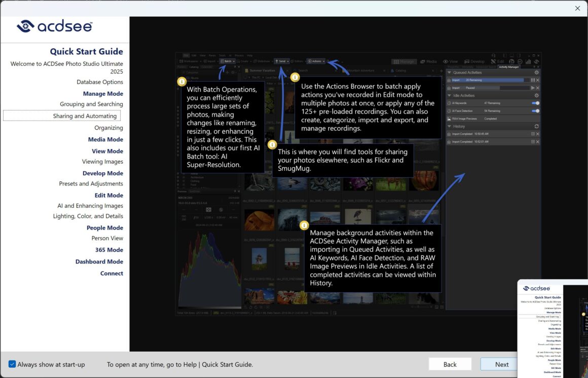The image size is (588, 378).
Task: Remove Import Completed 10:50:45 AM entry
Action: tap(537, 134)
